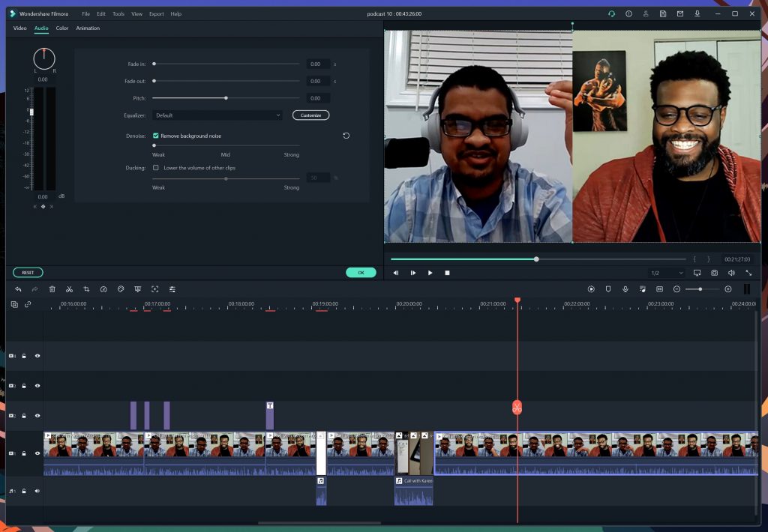Select the Call with Karee audio clip
Screen dimensions: 768x532
[x=414, y=491]
